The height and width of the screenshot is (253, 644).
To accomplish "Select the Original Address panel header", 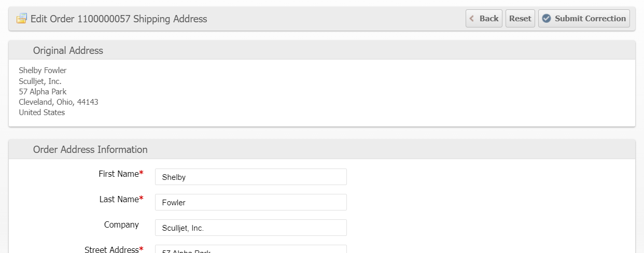I will click(x=68, y=50).
